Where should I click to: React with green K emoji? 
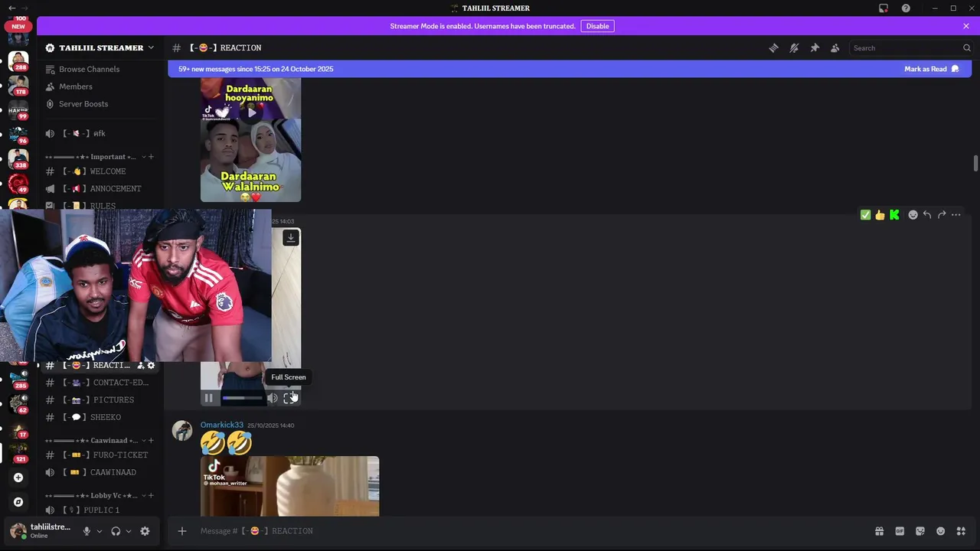894,215
